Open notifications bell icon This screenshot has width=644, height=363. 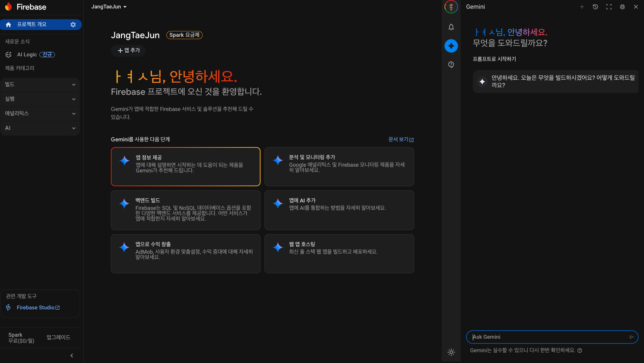click(x=451, y=27)
